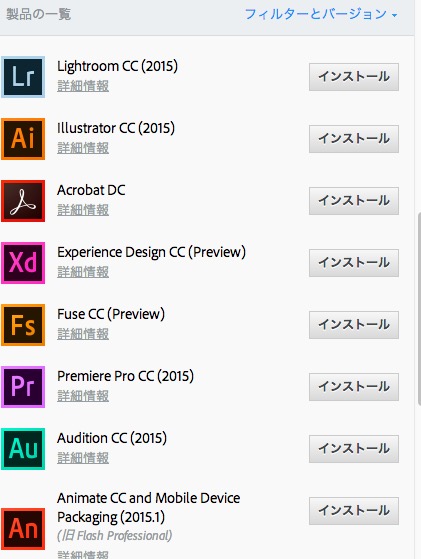Install Illustrator CC (2015)
Image resolution: width=421 pixels, height=559 pixels.
click(x=354, y=139)
